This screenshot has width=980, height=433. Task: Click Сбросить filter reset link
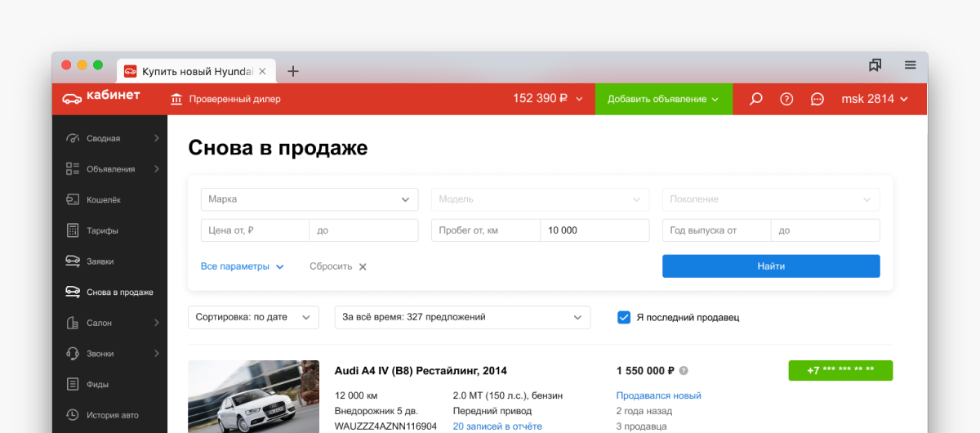(331, 266)
